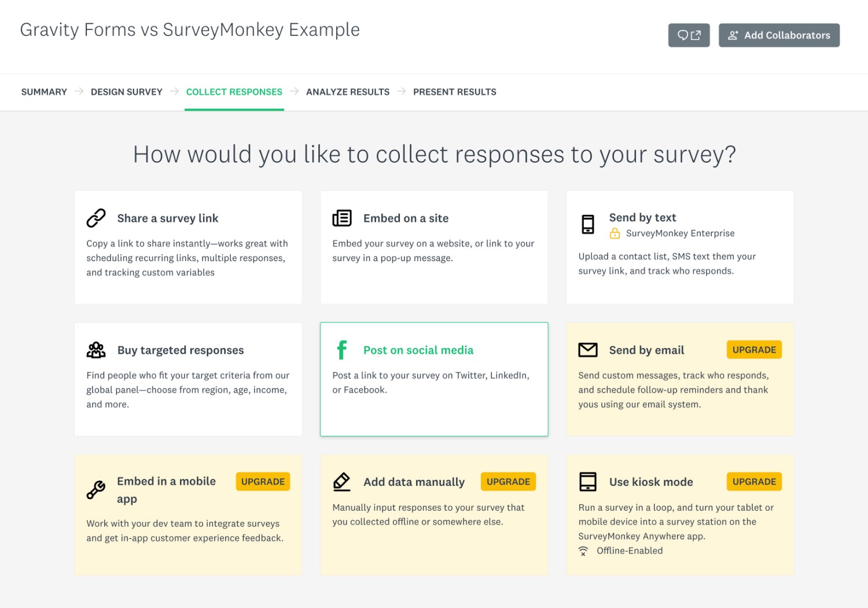Click Upgrade badge on Add data manually
868x608 pixels.
click(508, 482)
